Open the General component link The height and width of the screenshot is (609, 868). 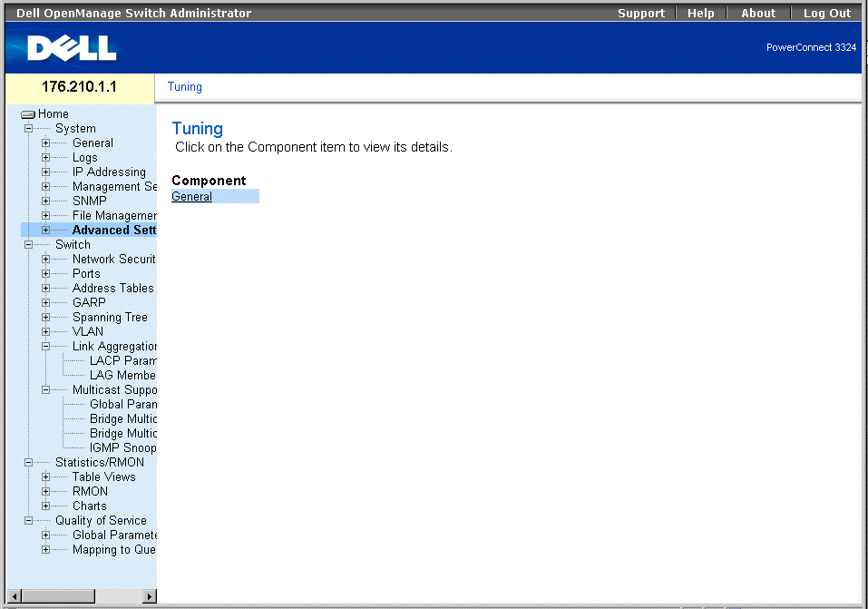[x=191, y=197]
